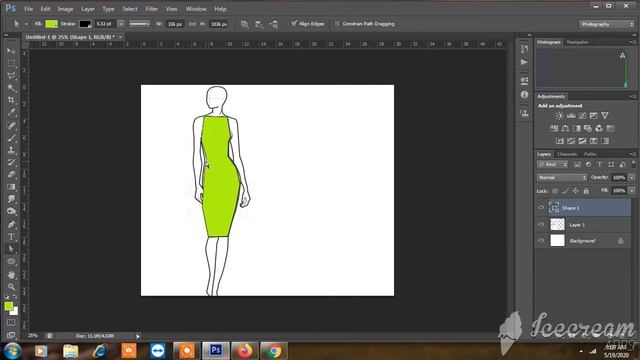Select the Eraser tool
640x360 pixels.
[x=11, y=175]
